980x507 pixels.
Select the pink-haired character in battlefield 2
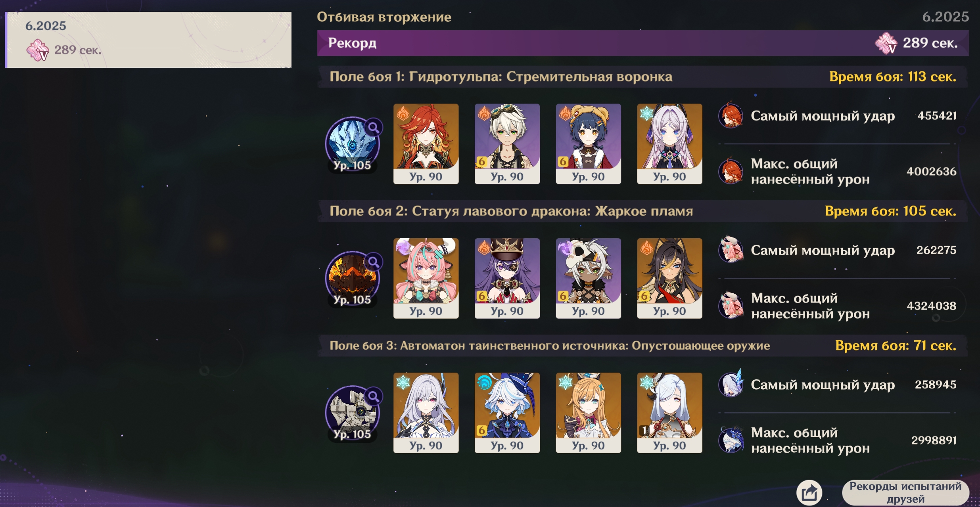(x=426, y=278)
